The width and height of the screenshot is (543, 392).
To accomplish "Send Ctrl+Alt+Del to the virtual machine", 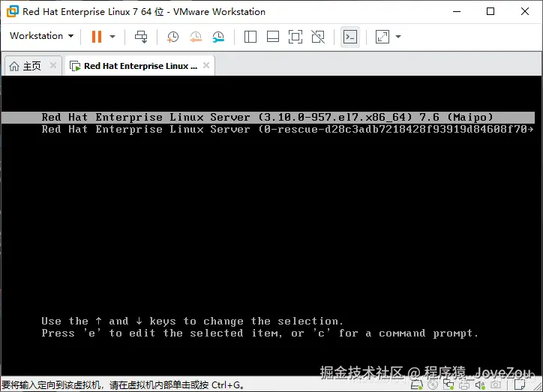I will pyautogui.click(x=141, y=37).
